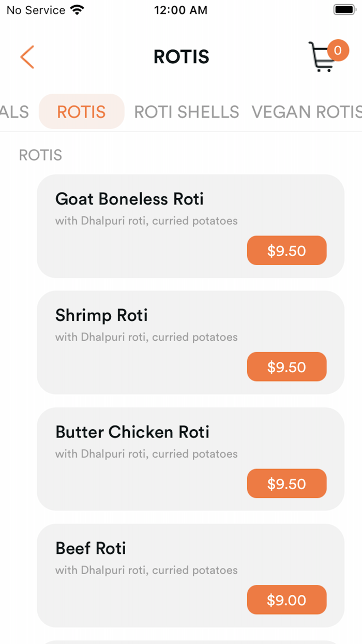Click the $9.00 button on Beef Roti
Image resolution: width=362 pixels, height=644 pixels.
click(286, 599)
